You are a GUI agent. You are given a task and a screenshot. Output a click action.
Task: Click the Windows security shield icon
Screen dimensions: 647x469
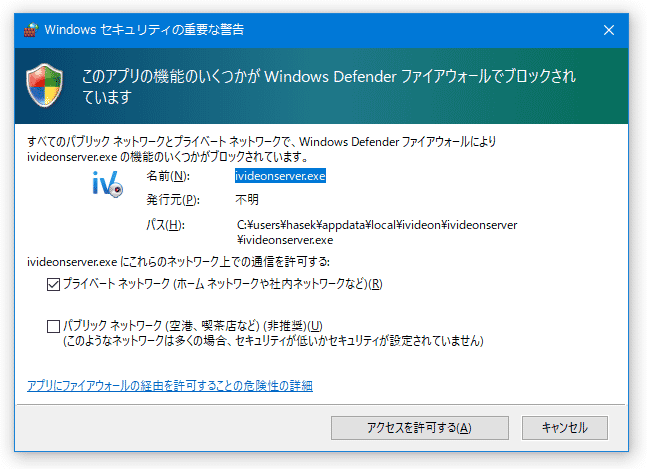45,85
